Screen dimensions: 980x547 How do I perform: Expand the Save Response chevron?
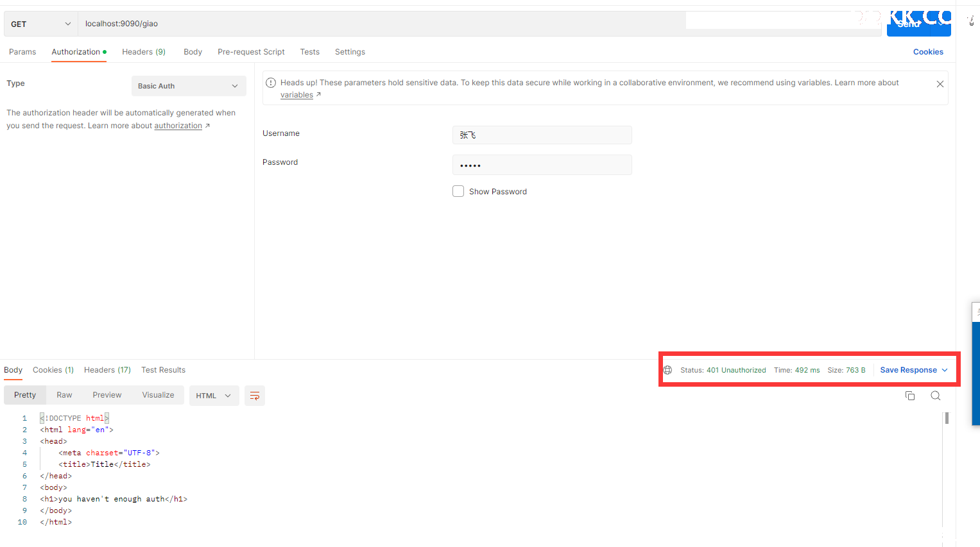coord(945,370)
